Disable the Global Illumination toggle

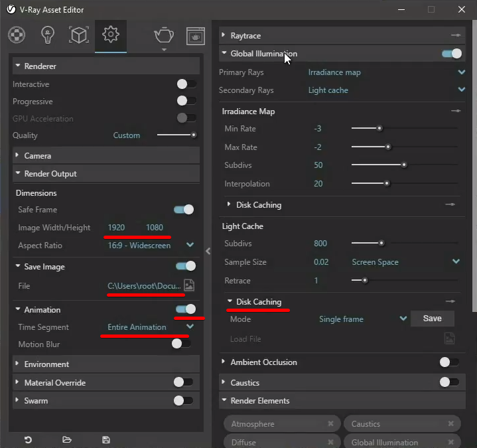[x=451, y=54]
